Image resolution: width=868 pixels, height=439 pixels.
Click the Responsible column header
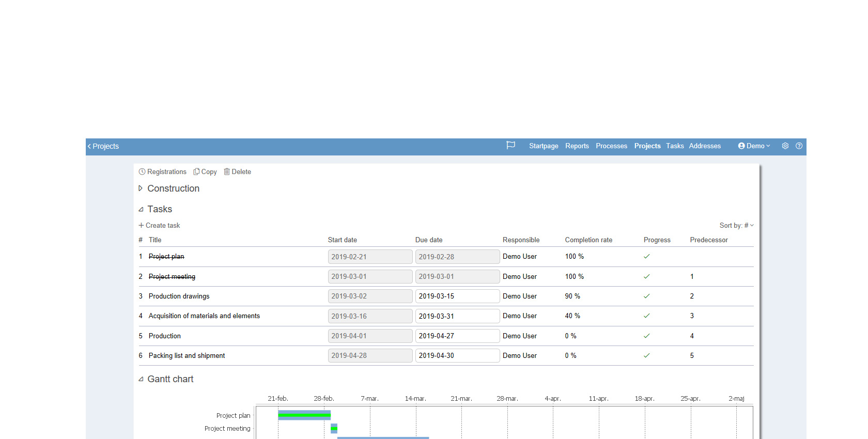(x=521, y=240)
